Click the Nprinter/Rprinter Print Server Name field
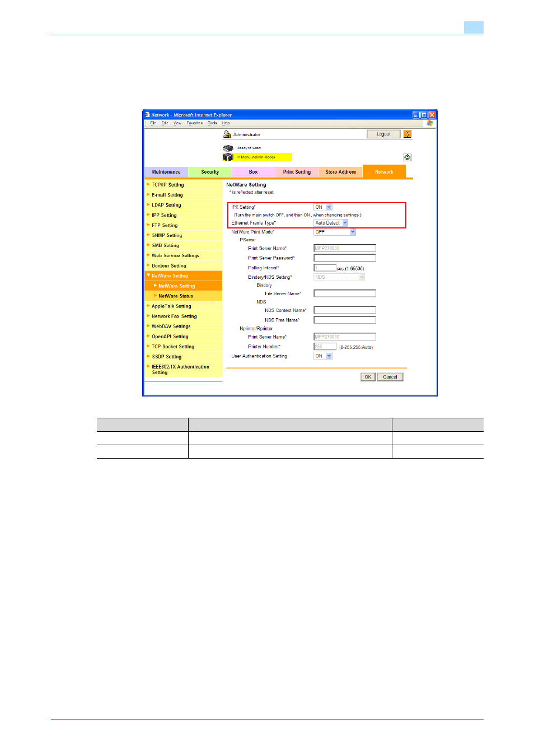This screenshot has width=534, height=756. click(x=345, y=337)
